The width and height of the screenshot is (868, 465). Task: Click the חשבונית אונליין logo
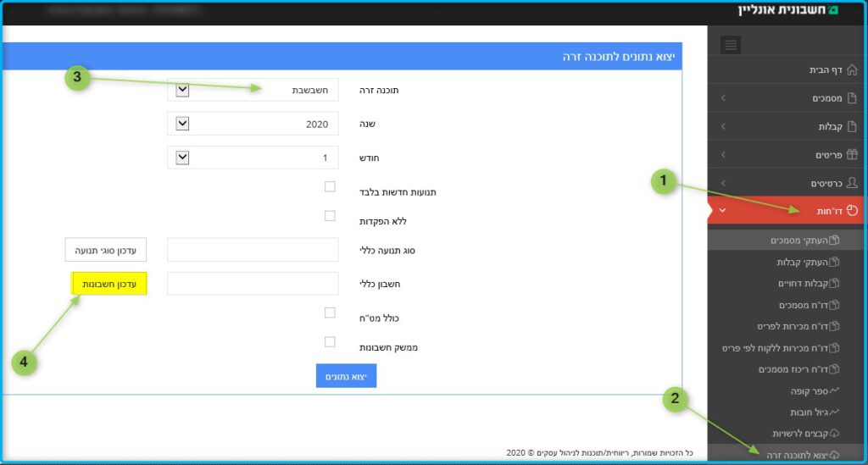(x=788, y=10)
